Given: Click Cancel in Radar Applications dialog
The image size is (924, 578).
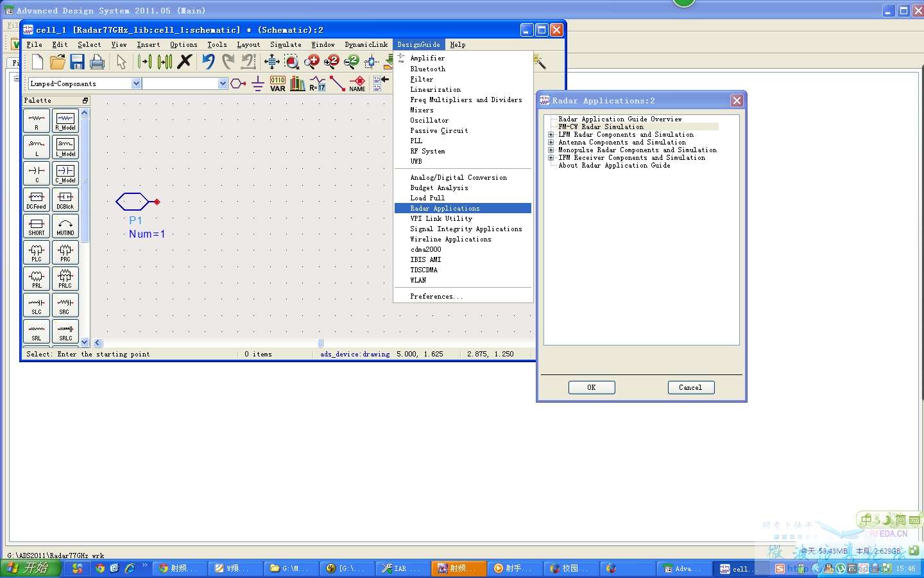Looking at the screenshot, I should [x=690, y=387].
